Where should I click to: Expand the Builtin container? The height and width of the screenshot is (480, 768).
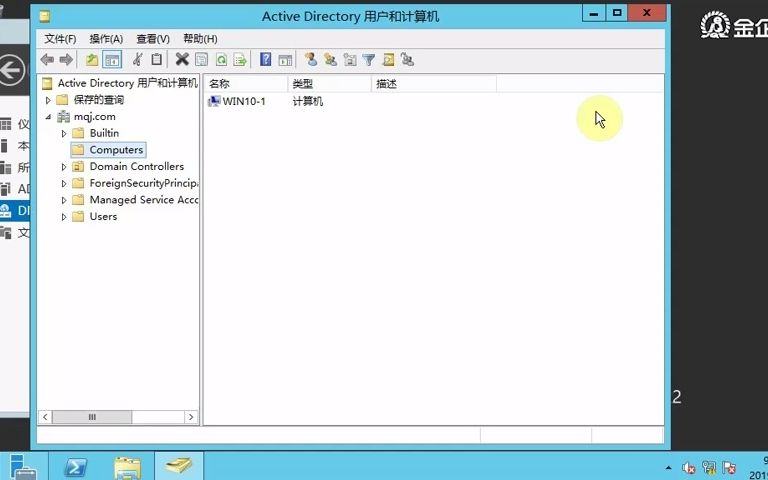tap(64, 134)
